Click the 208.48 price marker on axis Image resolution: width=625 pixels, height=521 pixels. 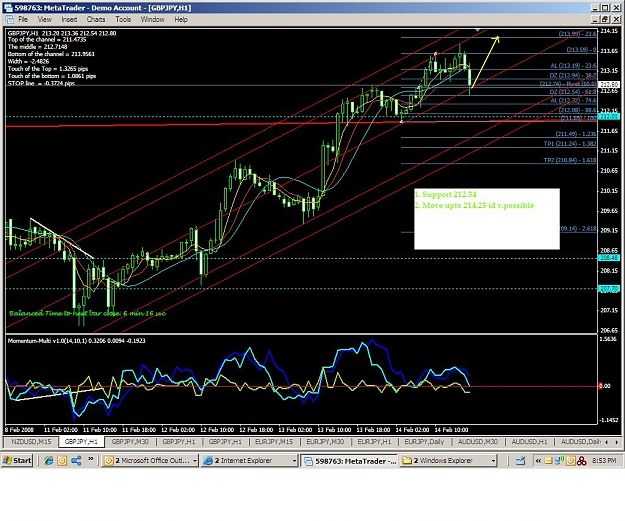[x=609, y=258]
